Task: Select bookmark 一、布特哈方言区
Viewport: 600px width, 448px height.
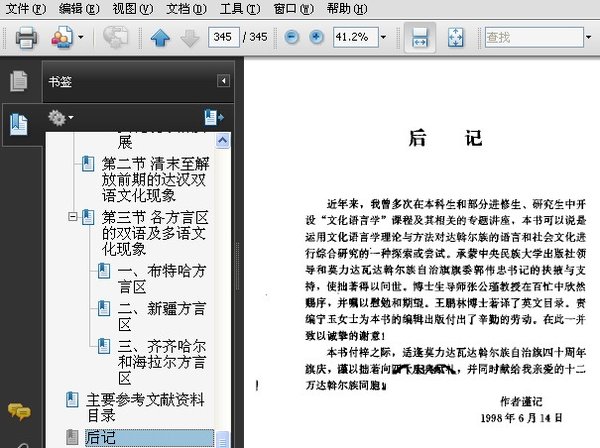Action: coord(162,279)
